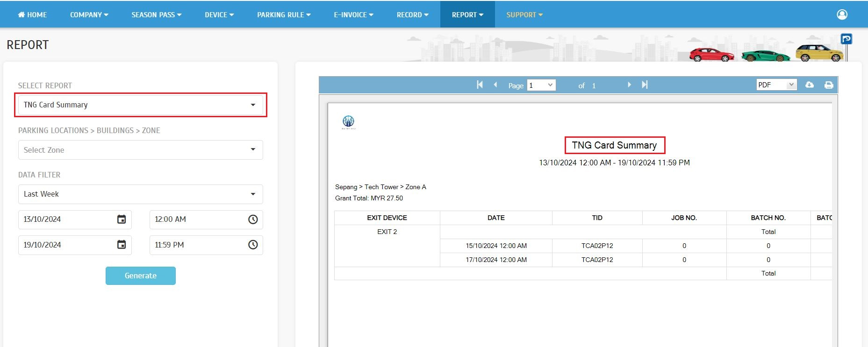Open the Parking Rule menu
The image size is (868, 347).
click(284, 14)
